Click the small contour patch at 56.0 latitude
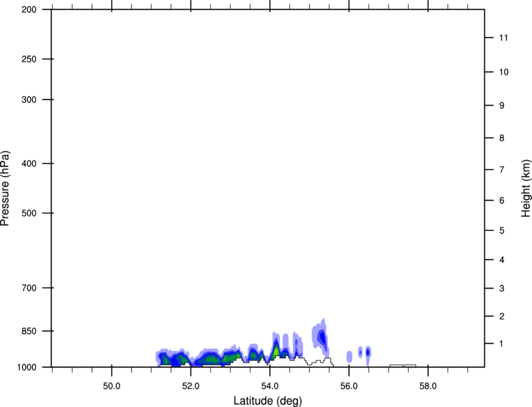Screen dimensions: 532x407 click(x=349, y=357)
